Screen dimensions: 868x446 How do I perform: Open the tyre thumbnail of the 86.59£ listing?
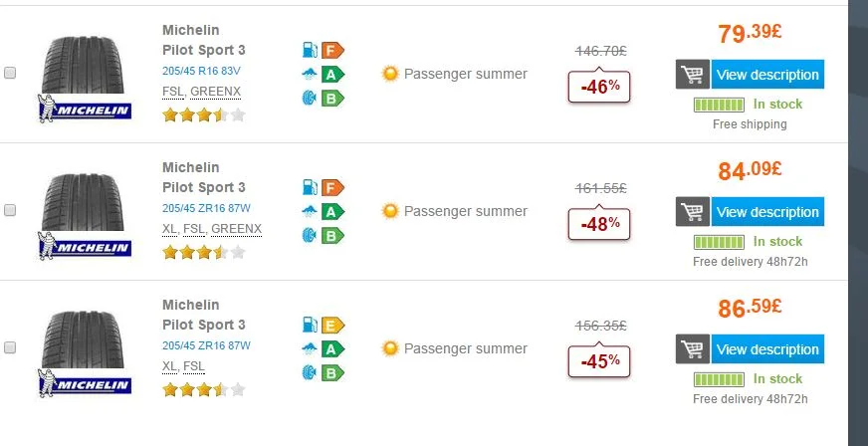pyautogui.click(x=83, y=352)
